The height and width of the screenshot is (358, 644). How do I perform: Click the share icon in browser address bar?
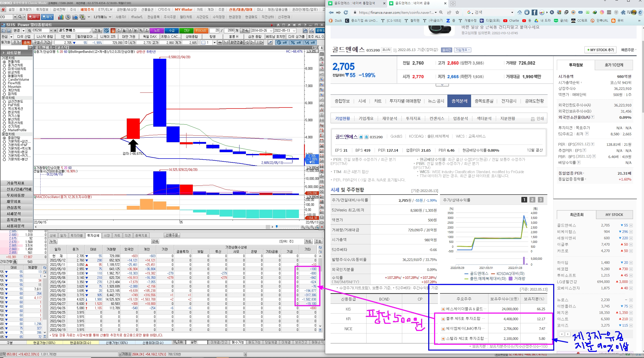point(449,12)
